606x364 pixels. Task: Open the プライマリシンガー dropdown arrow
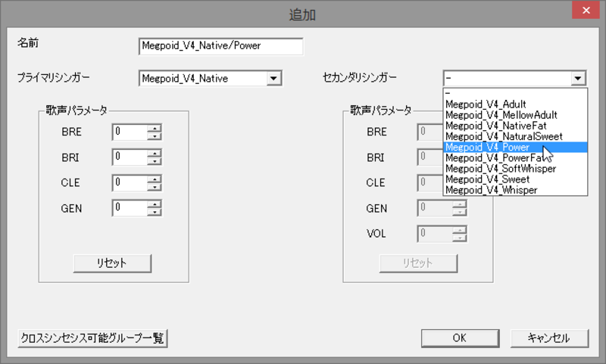click(273, 79)
